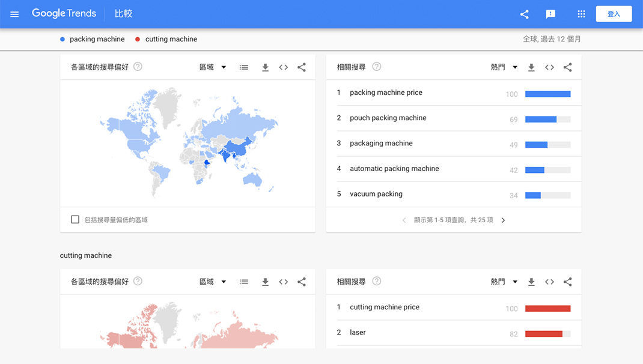Go to next page of related queries

point(503,220)
